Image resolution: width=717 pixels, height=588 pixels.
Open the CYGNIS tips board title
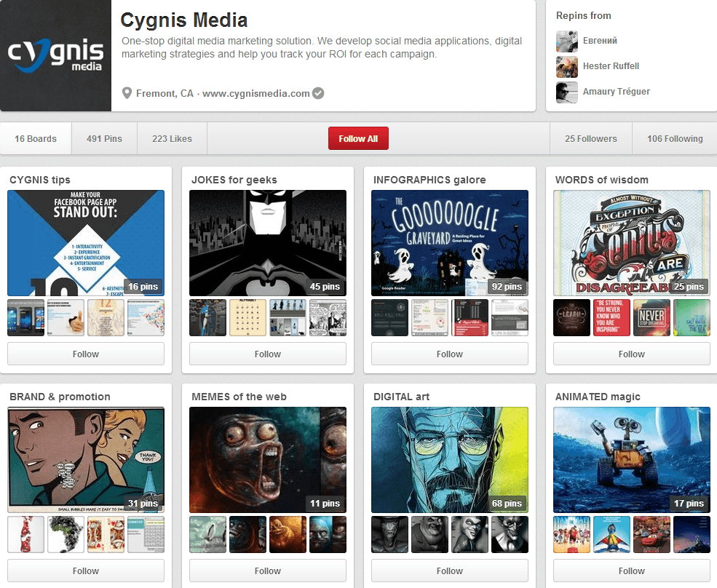(x=40, y=180)
